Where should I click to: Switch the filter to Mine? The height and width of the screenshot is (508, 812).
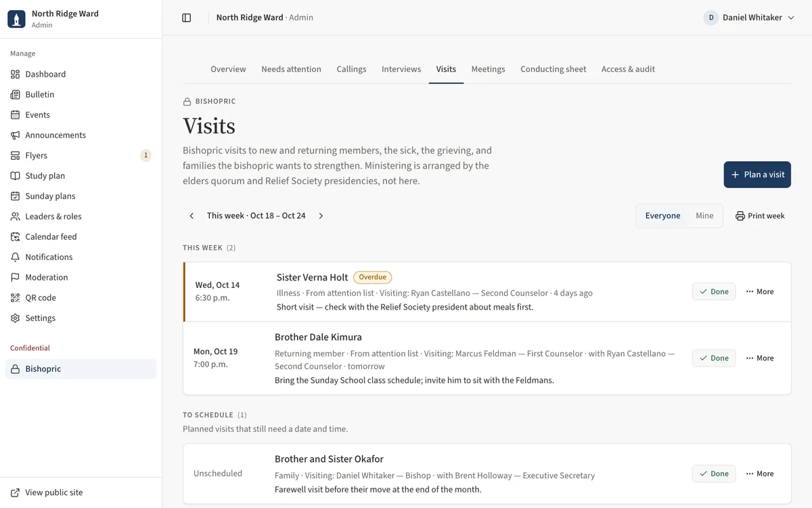point(704,216)
